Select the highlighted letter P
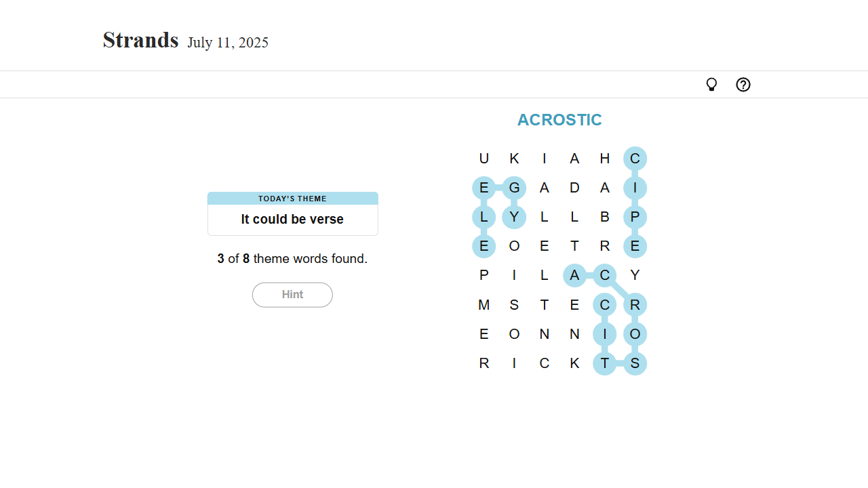The image size is (868, 488). click(x=635, y=217)
